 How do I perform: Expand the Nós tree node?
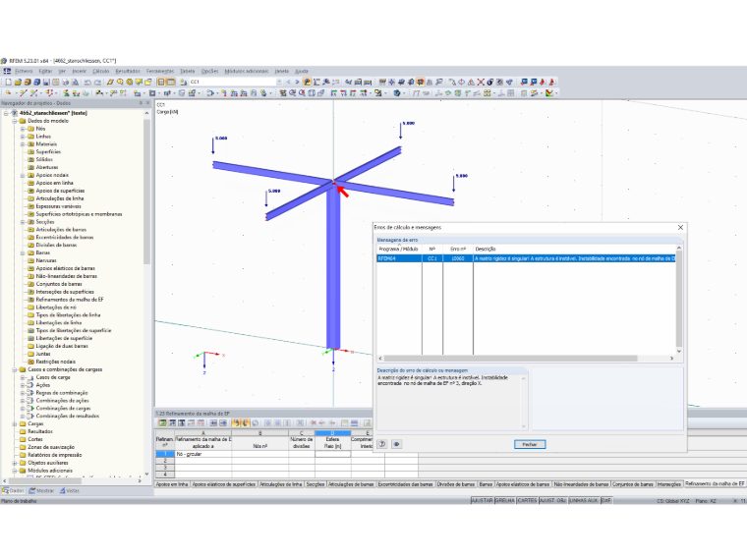pos(23,129)
